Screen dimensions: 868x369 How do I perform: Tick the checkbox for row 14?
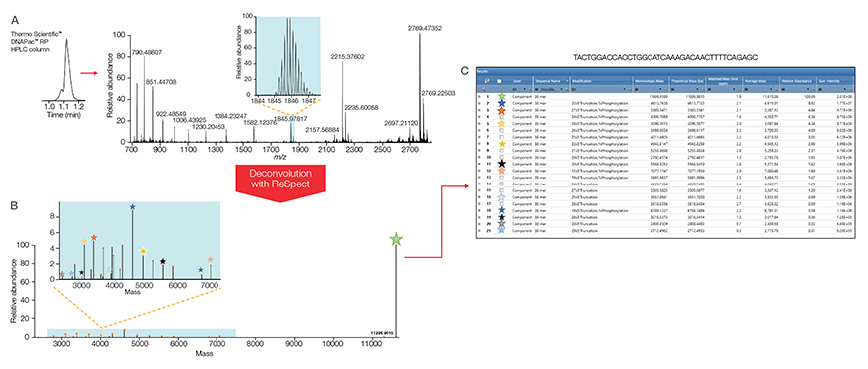502,184
